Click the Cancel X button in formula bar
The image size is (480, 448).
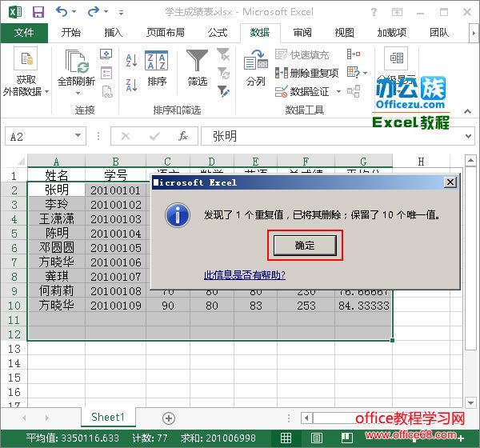click(126, 136)
